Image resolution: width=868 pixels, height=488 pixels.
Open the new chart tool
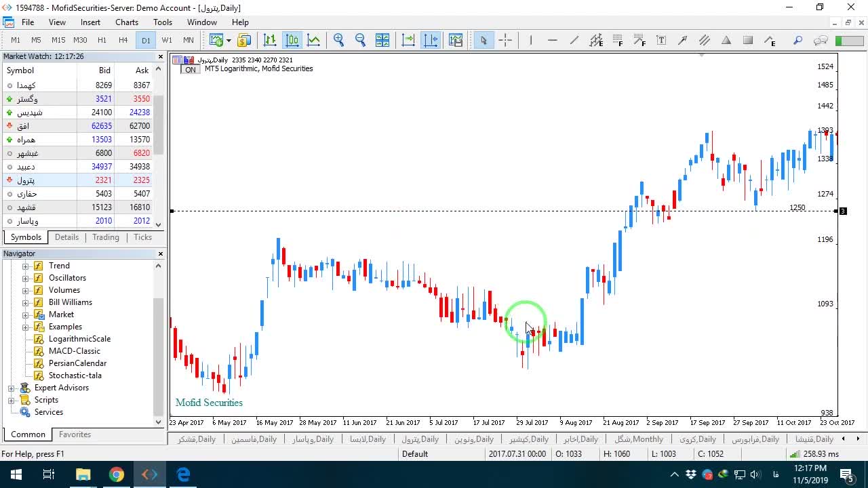[216, 40]
